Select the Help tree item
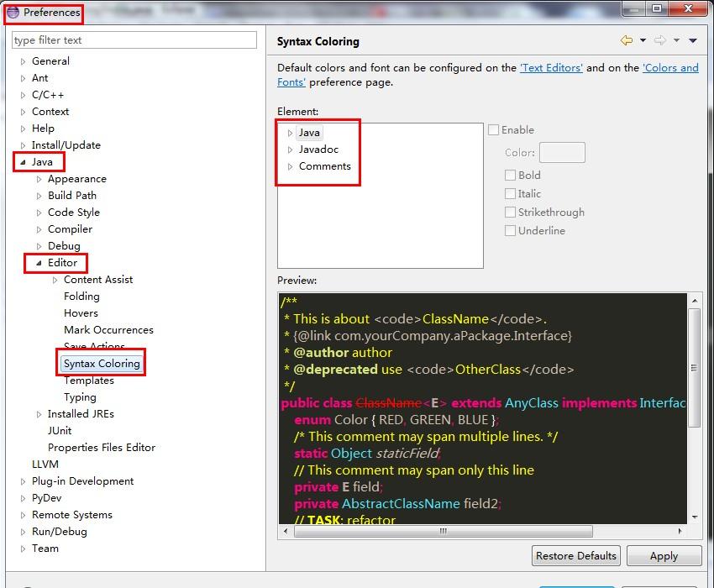This screenshot has height=588, width=714. [x=43, y=129]
